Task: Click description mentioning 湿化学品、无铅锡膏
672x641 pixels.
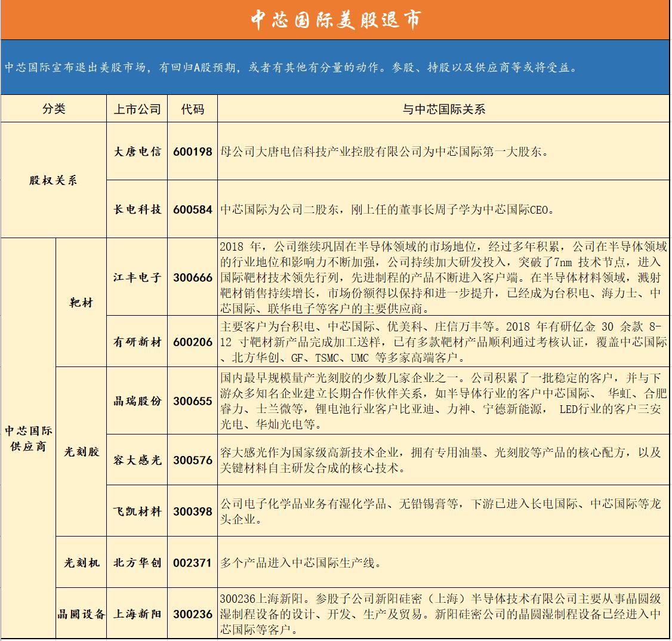Action: [x=440, y=511]
